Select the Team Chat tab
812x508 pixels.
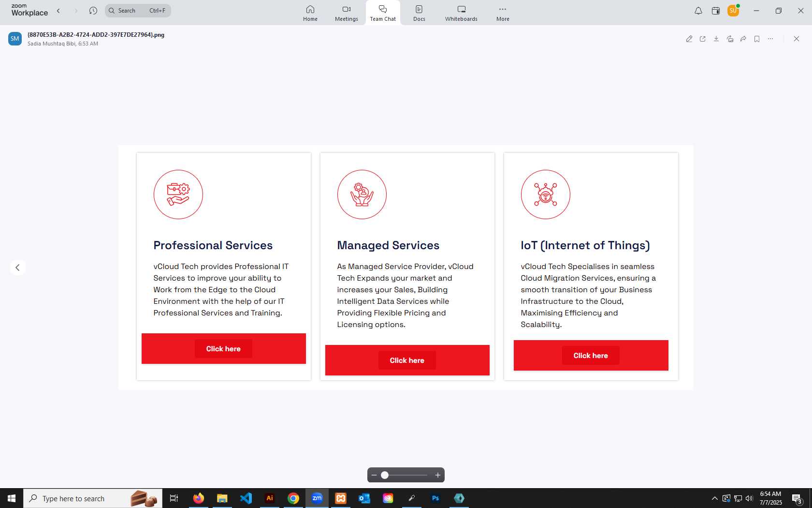[383, 13]
